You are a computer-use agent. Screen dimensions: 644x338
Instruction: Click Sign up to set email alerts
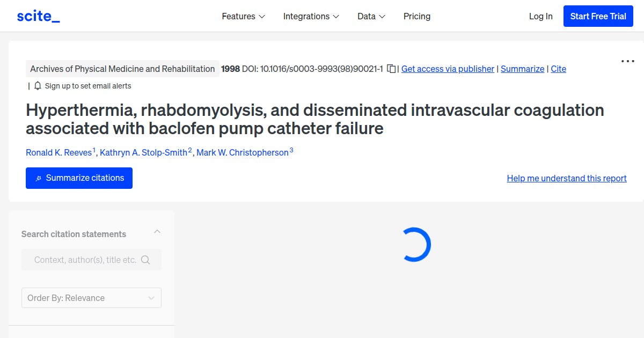88,86
